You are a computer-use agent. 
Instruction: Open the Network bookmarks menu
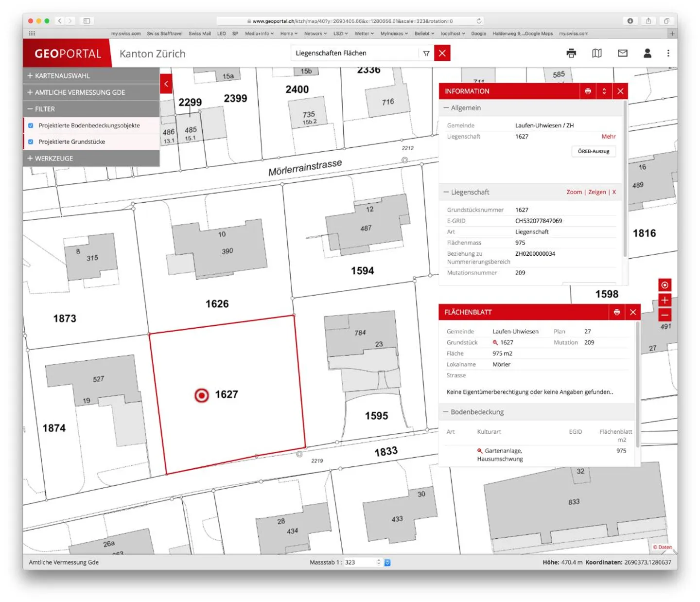315,34
